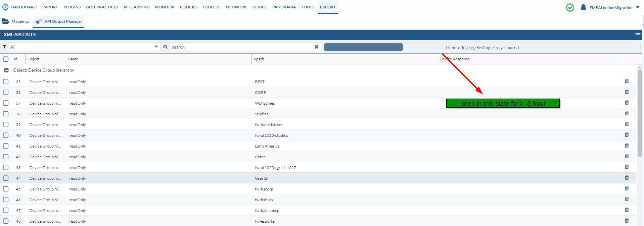Open the IMPORT menu
Image resolution: width=644 pixels, height=226 pixels.
coord(50,7)
